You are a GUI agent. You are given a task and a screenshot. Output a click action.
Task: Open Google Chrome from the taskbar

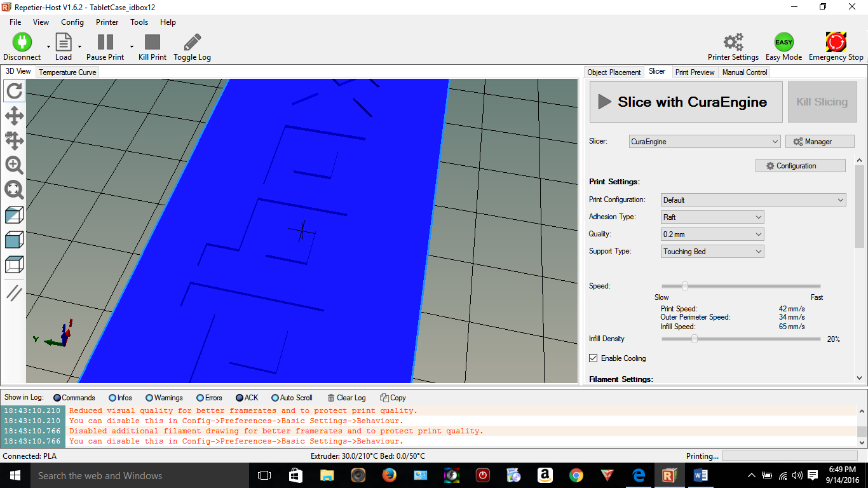click(576, 475)
